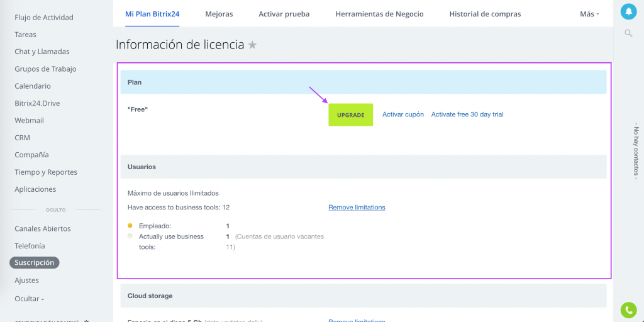Screen dimensions: 644x322
Task: Open Tiempo y Reportes
Action: pyautogui.click(x=46, y=172)
